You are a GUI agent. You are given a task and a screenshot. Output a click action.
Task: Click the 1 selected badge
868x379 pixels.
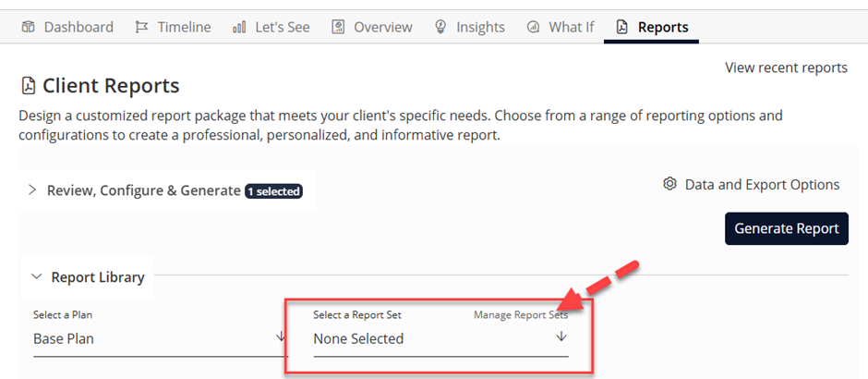coord(273,191)
